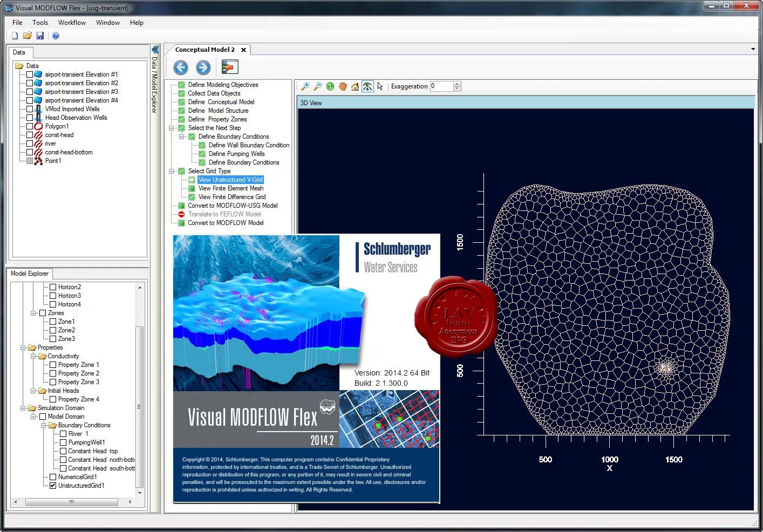Check the NumericalGrid1 checkbox
The width and height of the screenshot is (763, 532).
[53, 477]
